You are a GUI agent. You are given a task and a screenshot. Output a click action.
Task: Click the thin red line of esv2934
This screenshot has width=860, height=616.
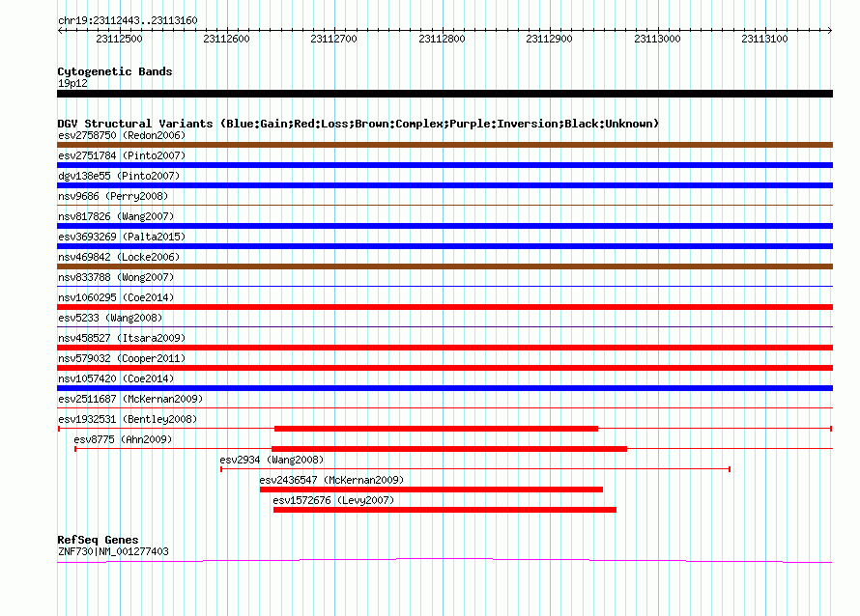point(475,469)
